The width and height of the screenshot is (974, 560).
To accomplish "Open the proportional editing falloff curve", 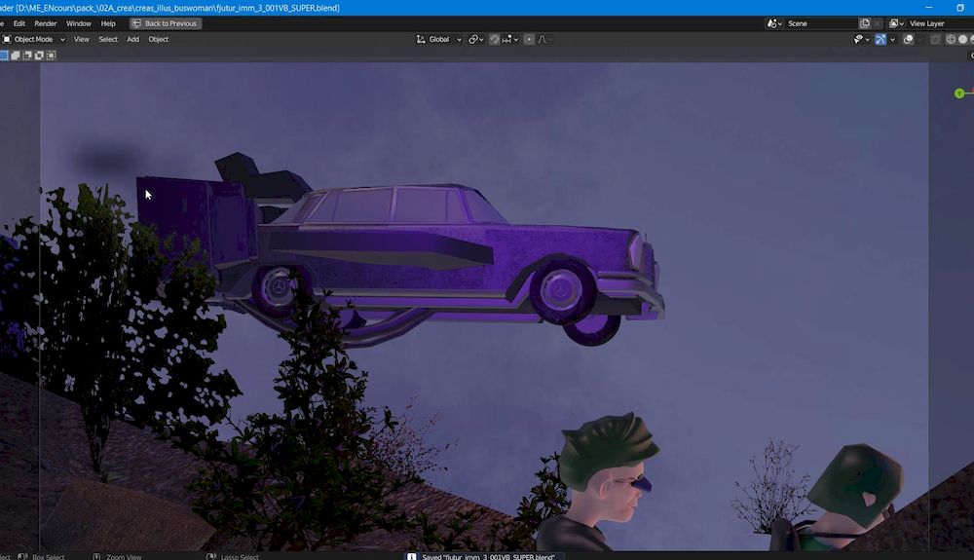I will pyautogui.click(x=543, y=40).
